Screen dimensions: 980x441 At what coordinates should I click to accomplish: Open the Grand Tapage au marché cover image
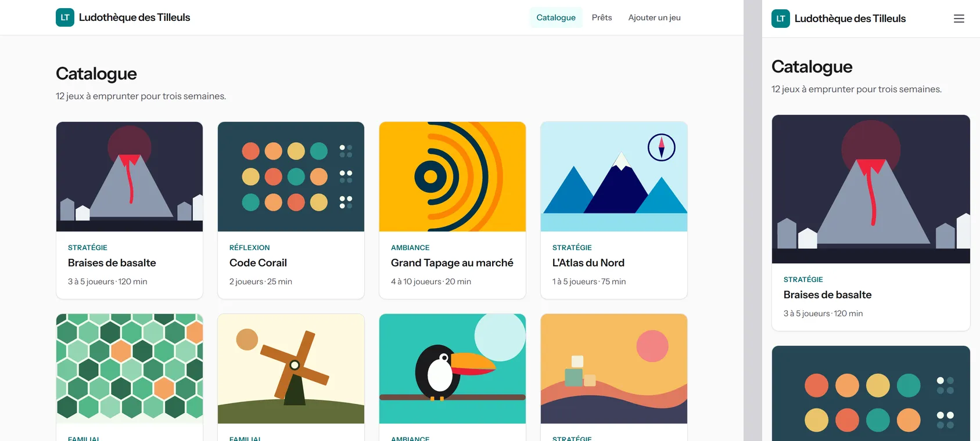point(453,176)
